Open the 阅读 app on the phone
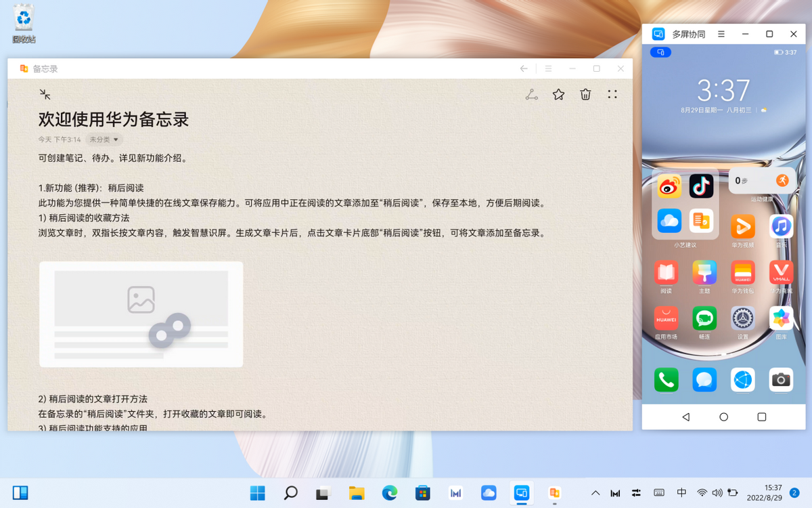 pyautogui.click(x=667, y=272)
